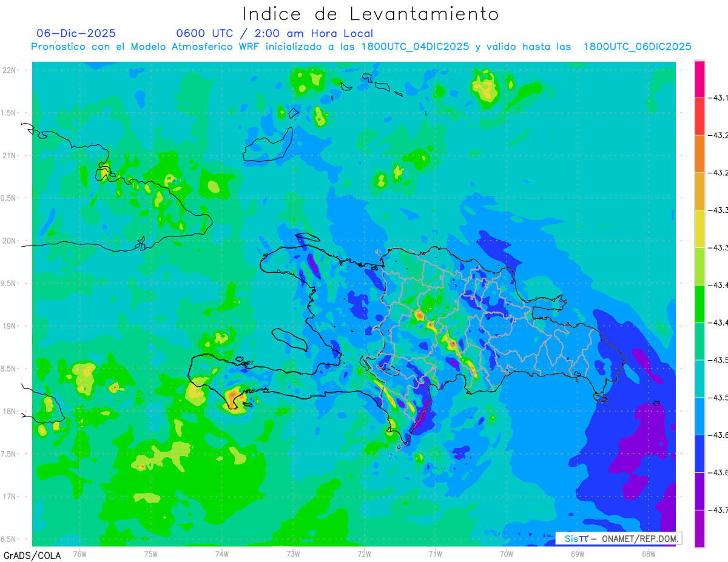Select the '75W' longitude label
The height and width of the screenshot is (562, 728).
tap(151, 554)
